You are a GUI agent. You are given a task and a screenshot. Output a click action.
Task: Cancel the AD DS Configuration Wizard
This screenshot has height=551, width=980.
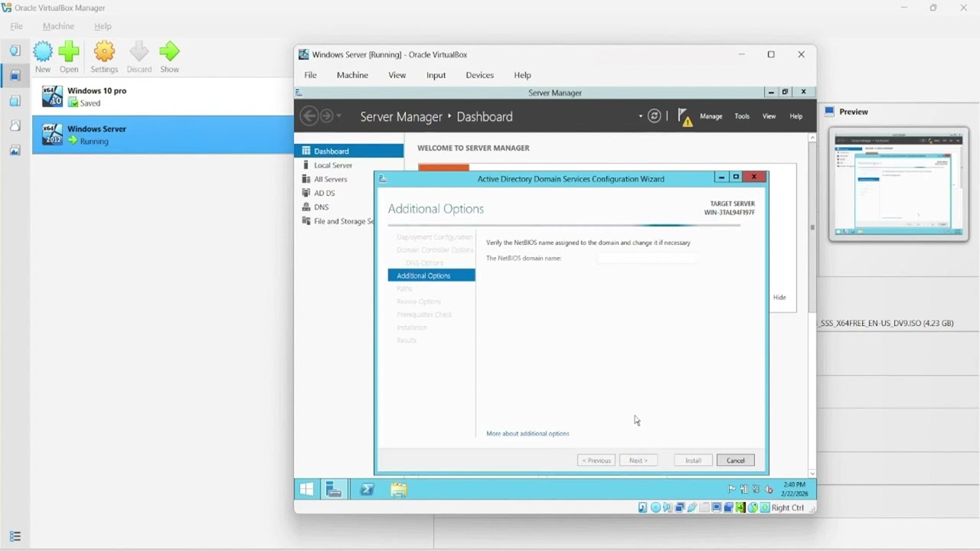point(736,460)
